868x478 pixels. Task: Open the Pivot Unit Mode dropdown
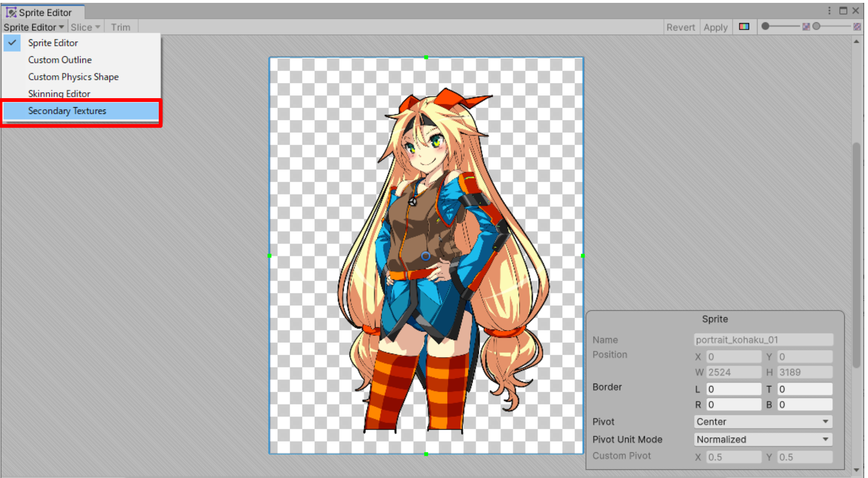[763, 440]
